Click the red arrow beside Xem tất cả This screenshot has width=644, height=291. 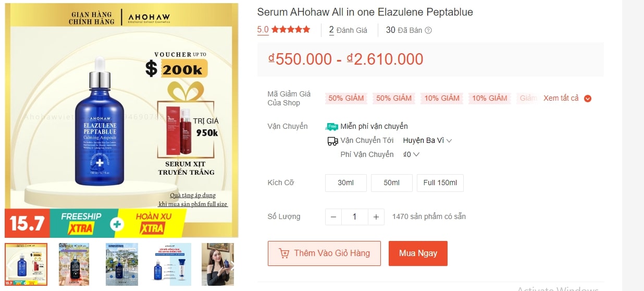click(588, 99)
